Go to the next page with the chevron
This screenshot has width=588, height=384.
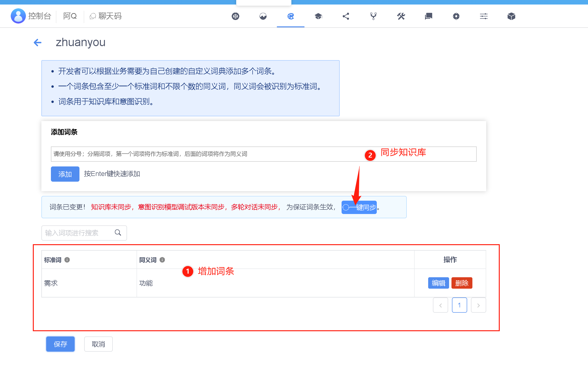[x=478, y=305]
